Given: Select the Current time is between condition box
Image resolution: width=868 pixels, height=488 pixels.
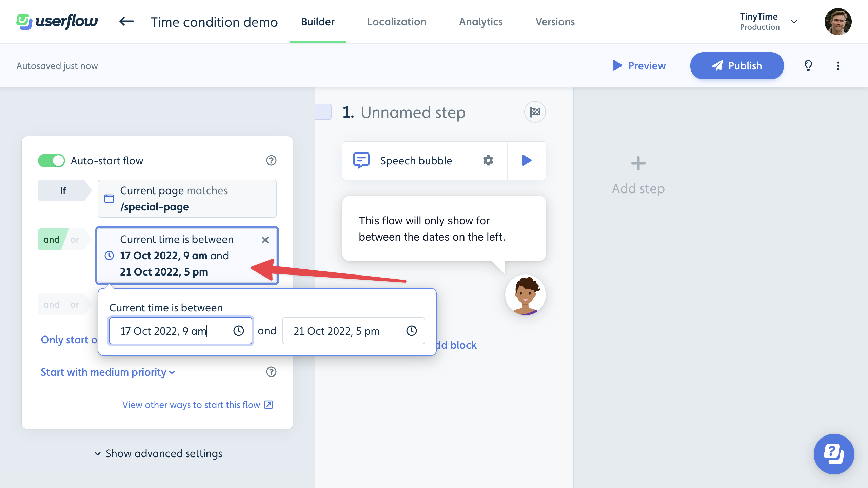Looking at the screenshot, I should click(187, 256).
